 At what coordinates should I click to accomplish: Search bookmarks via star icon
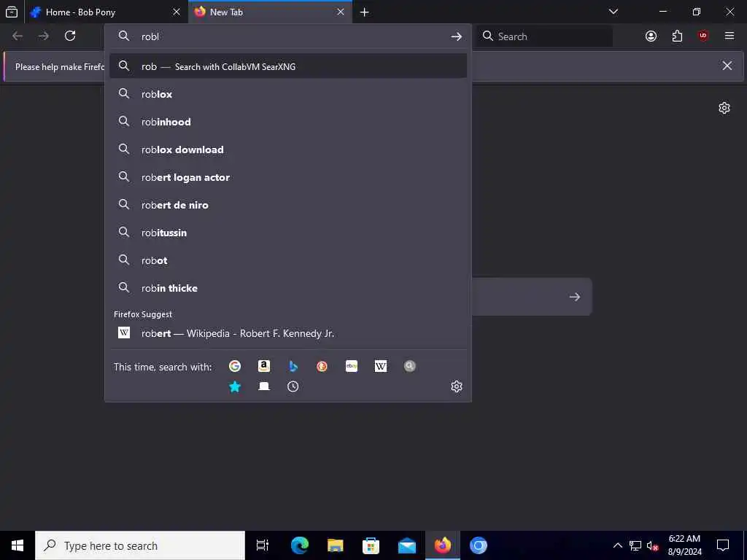(x=234, y=386)
